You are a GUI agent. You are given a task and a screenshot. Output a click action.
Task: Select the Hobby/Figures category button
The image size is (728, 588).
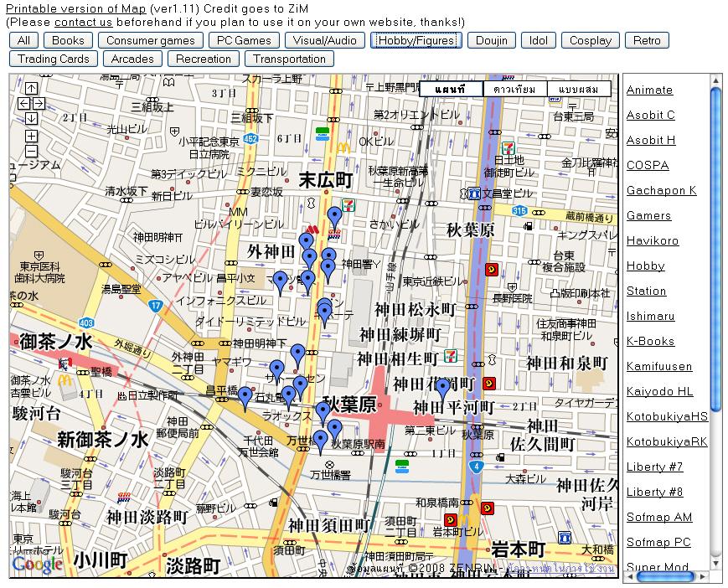coord(416,40)
